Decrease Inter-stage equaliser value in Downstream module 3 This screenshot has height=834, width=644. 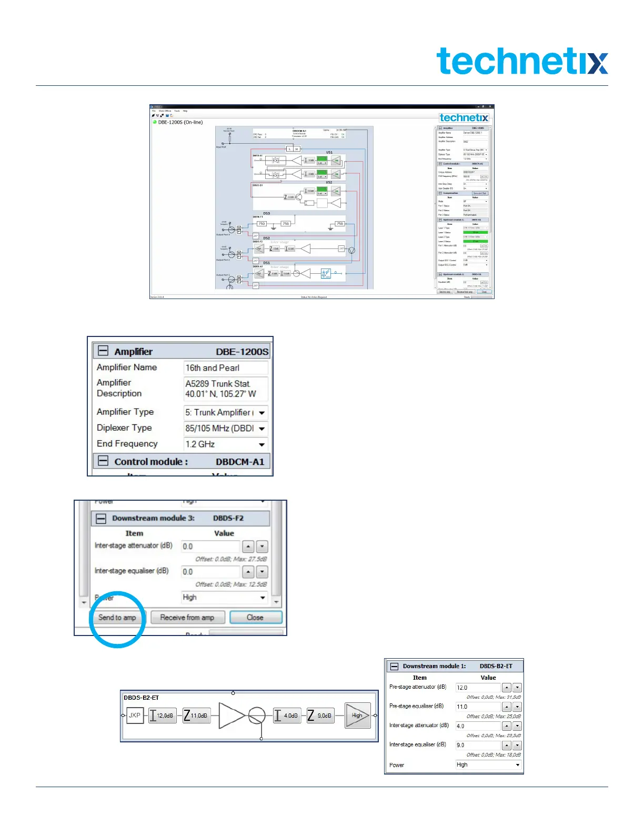click(262, 572)
